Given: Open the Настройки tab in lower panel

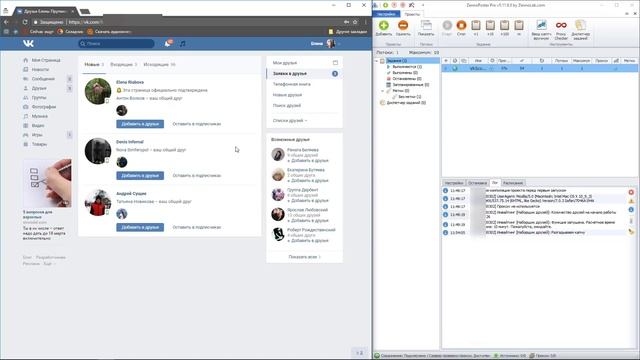Looking at the screenshot, I should pyautogui.click(x=454, y=183).
